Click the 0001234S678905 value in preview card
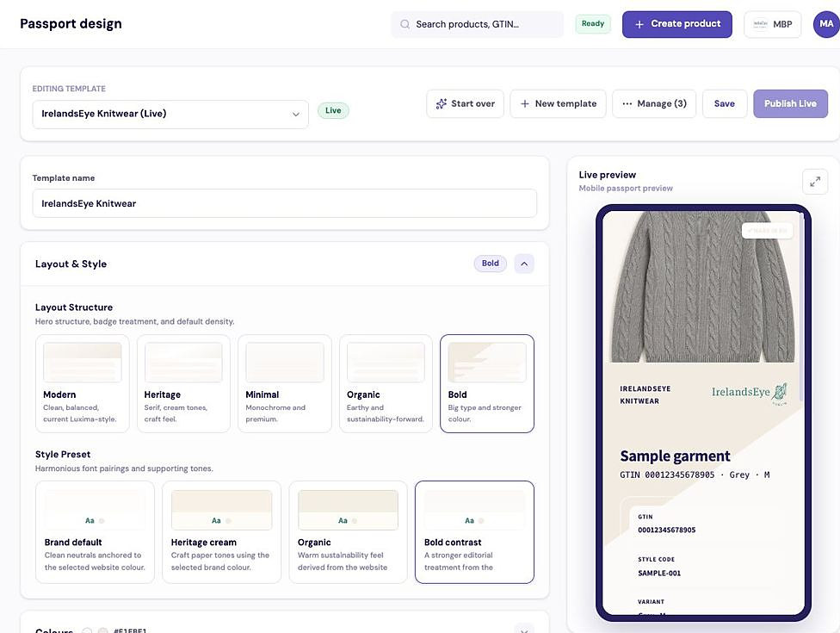The image size is (840, 633). (x=666, y=531)
